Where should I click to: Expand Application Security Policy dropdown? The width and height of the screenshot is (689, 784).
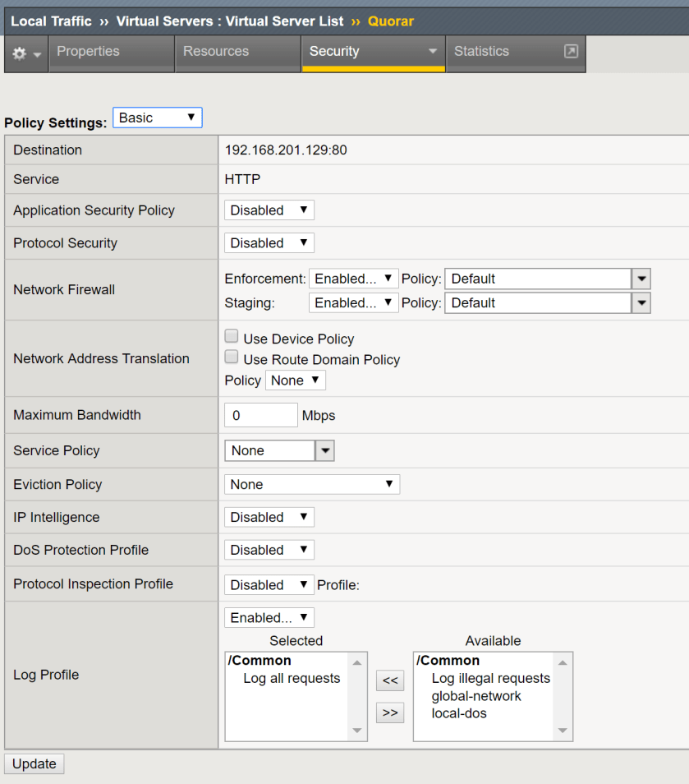tap(269, 210)
